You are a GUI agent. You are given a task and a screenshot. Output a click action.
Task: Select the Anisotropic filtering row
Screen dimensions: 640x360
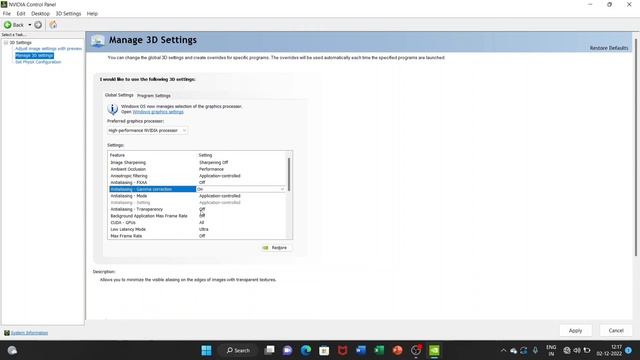coord(198,176)
